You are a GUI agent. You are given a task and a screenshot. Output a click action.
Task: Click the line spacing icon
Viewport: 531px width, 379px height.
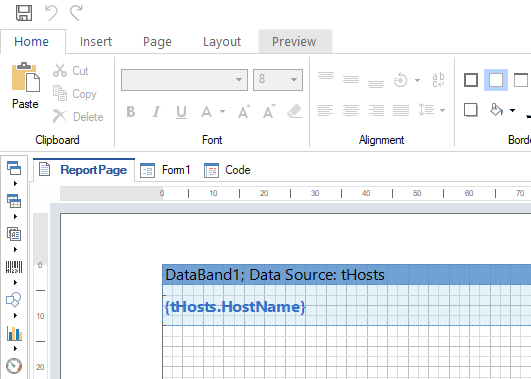[426, 110]
